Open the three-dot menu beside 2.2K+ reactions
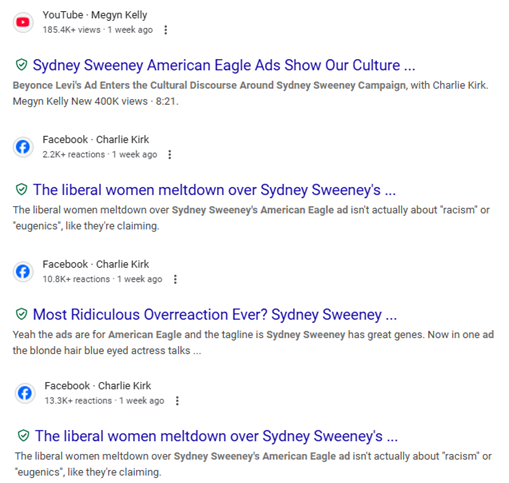509x483 pixels. tap(170, 155)
